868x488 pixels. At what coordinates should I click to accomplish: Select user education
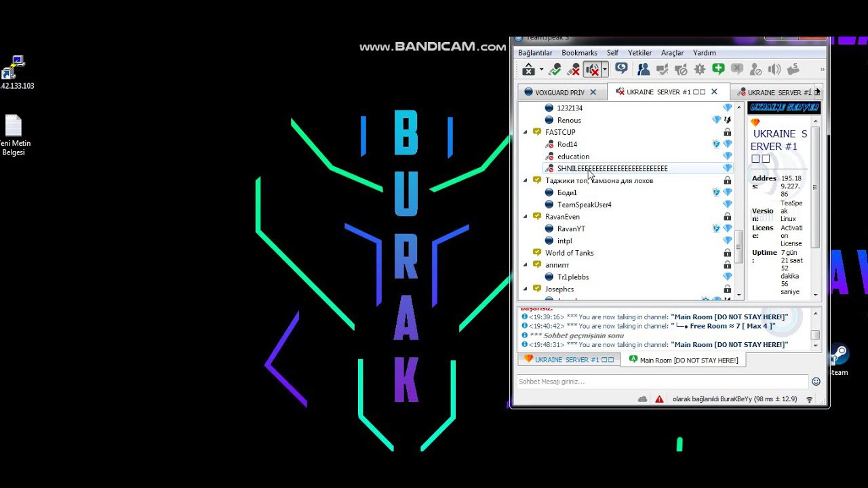pos(573,157)
